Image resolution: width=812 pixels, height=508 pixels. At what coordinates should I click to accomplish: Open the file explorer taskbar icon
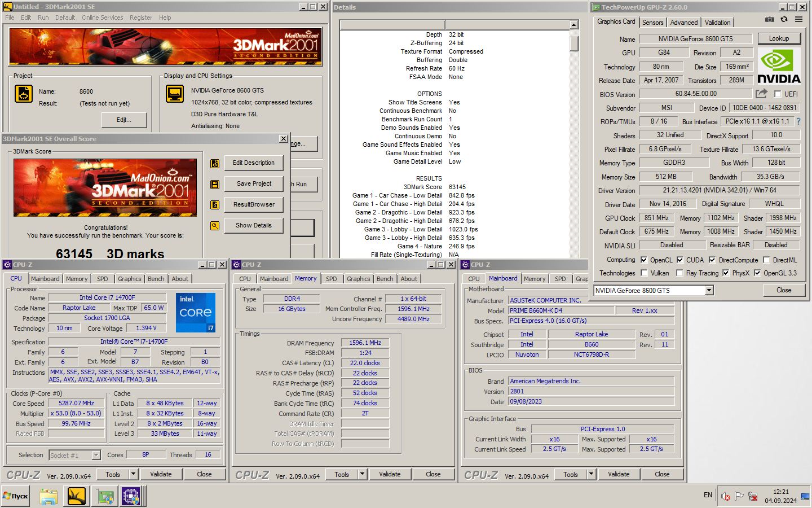coord(48,497)
